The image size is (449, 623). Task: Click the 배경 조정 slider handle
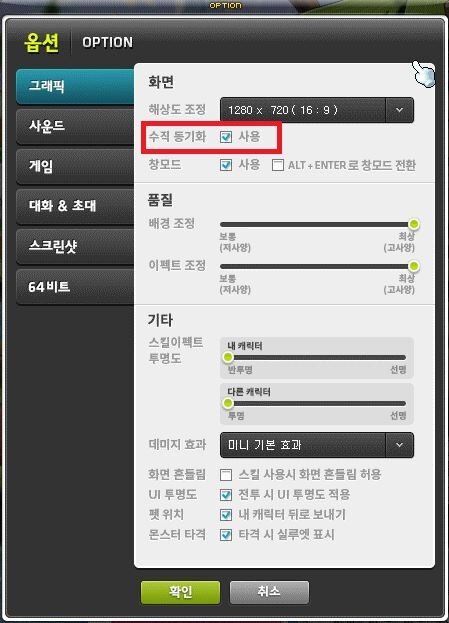click(x=414, y=224)
